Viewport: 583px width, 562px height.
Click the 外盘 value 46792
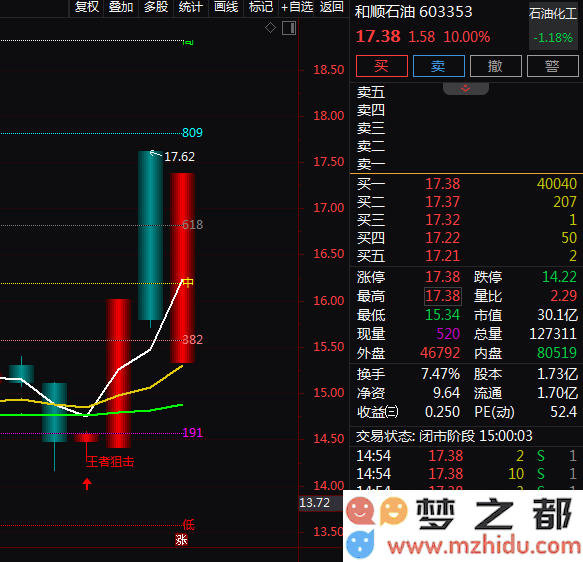point(440,353)
